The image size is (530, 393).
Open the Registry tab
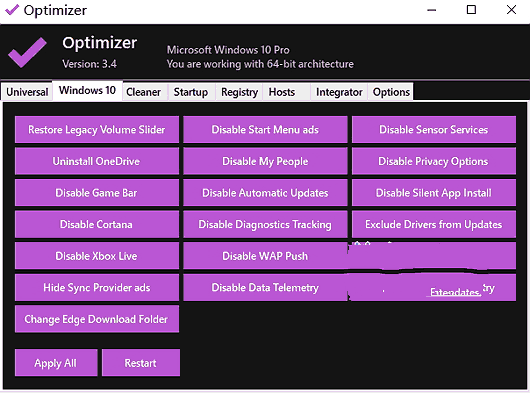tap(239, 92)
